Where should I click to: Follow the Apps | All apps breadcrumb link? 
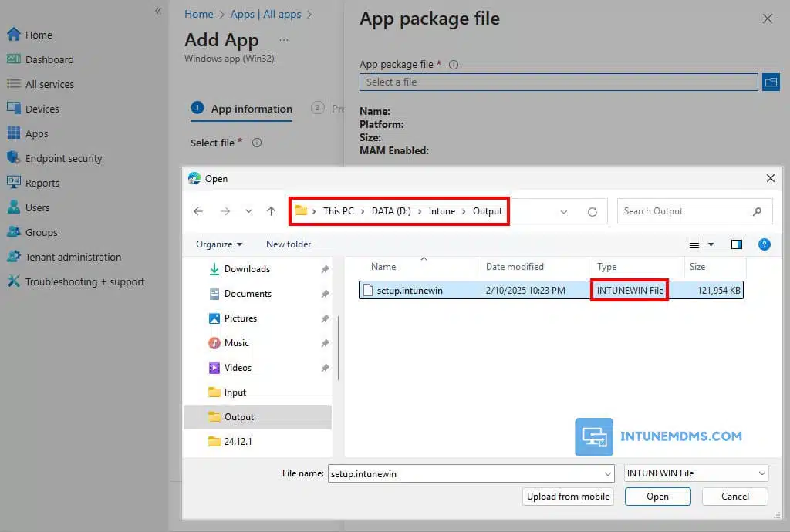pos(265,14)
